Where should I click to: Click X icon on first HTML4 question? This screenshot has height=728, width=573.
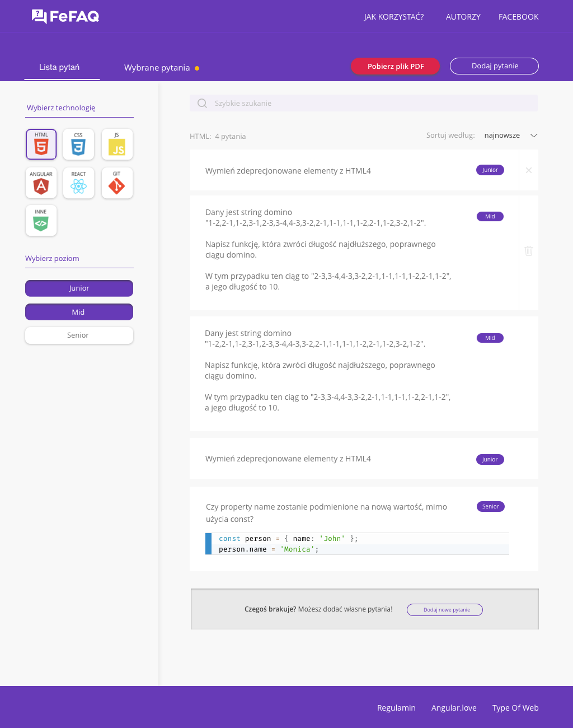529,170
